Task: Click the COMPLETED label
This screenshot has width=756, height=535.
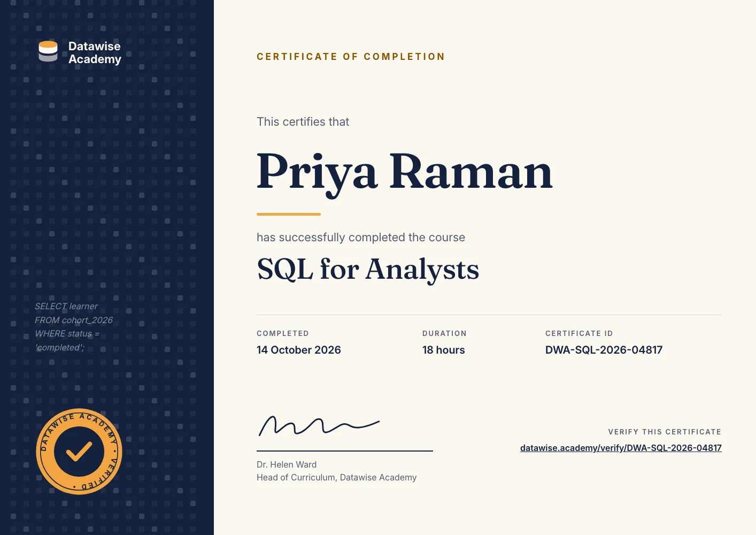Action: [x=283, y=333]
